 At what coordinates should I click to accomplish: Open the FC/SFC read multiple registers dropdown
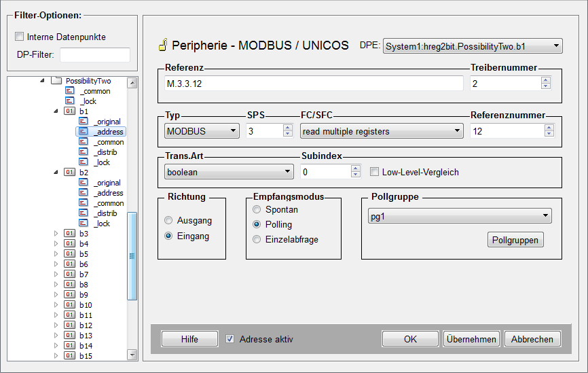[382, 131]
